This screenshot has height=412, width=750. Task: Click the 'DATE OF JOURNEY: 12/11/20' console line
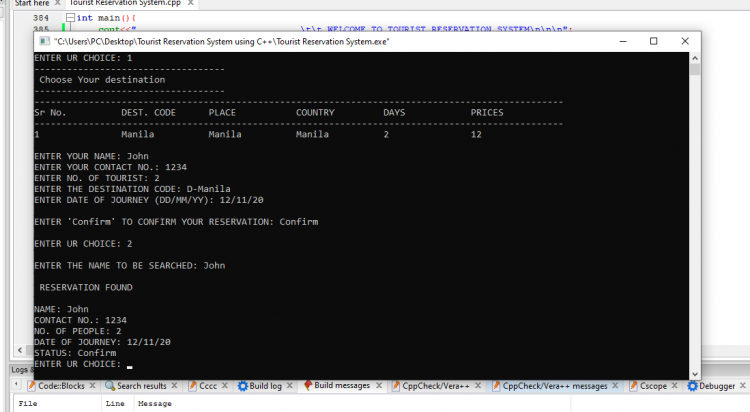click(x=102, y=342)
